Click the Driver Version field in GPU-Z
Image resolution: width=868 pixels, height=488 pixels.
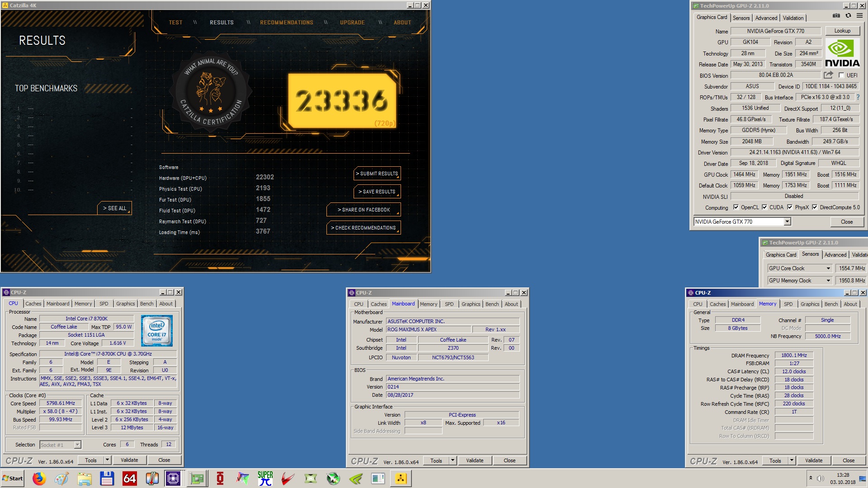[x=794, y=152]
